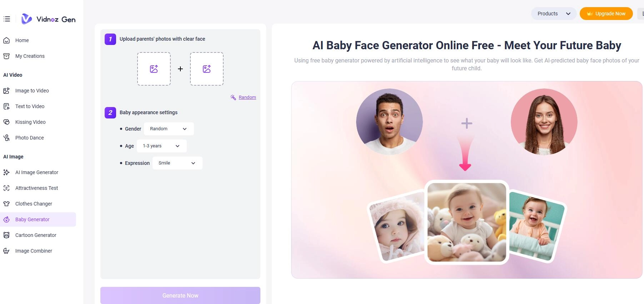
Task: Click the Photo Dance icon
Action: pyautogui.click(x=6, y=138)
